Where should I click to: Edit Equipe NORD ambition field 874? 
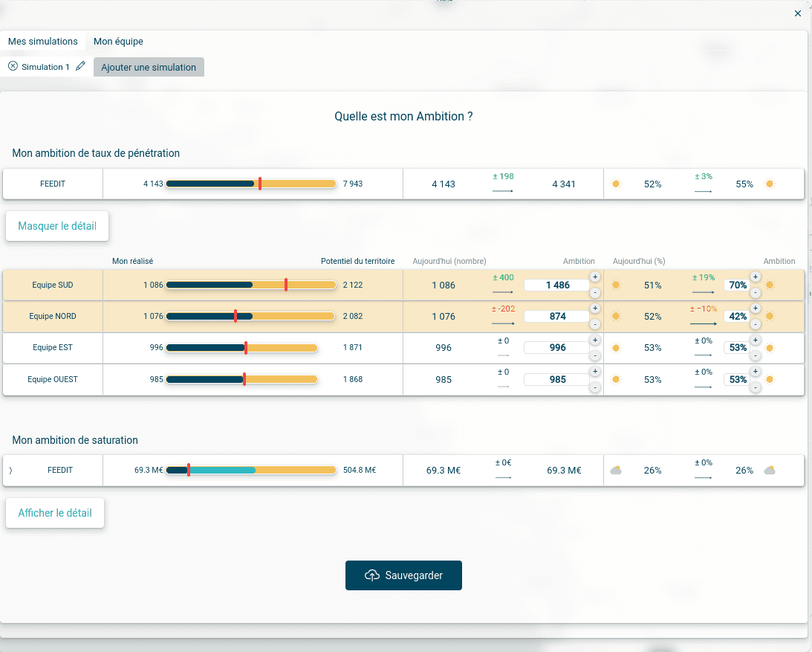point(557,316)
